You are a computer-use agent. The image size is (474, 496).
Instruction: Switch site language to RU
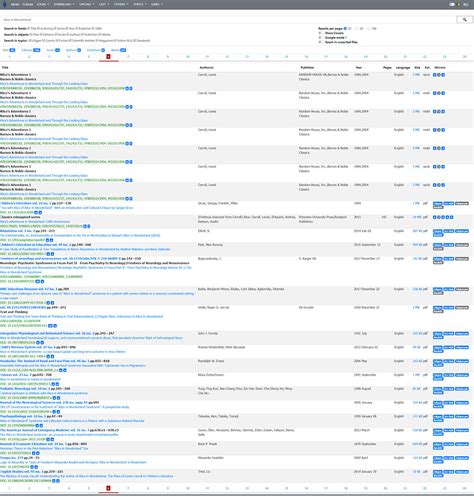pos(467,4)
